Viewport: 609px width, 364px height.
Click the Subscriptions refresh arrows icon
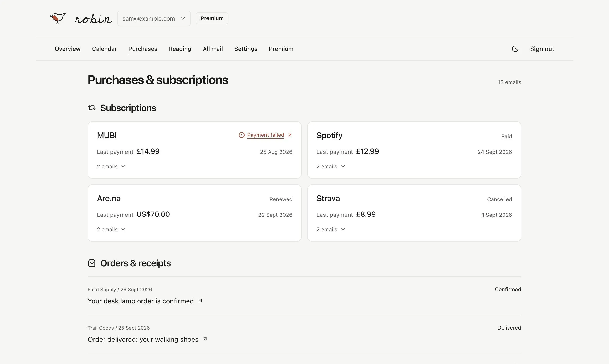coord(92,108)
